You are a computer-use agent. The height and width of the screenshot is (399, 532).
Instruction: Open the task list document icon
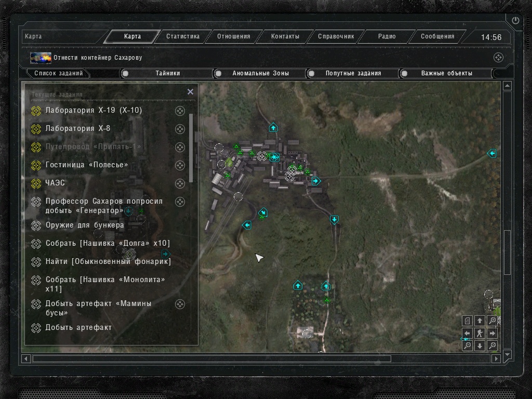click(467, 321)
